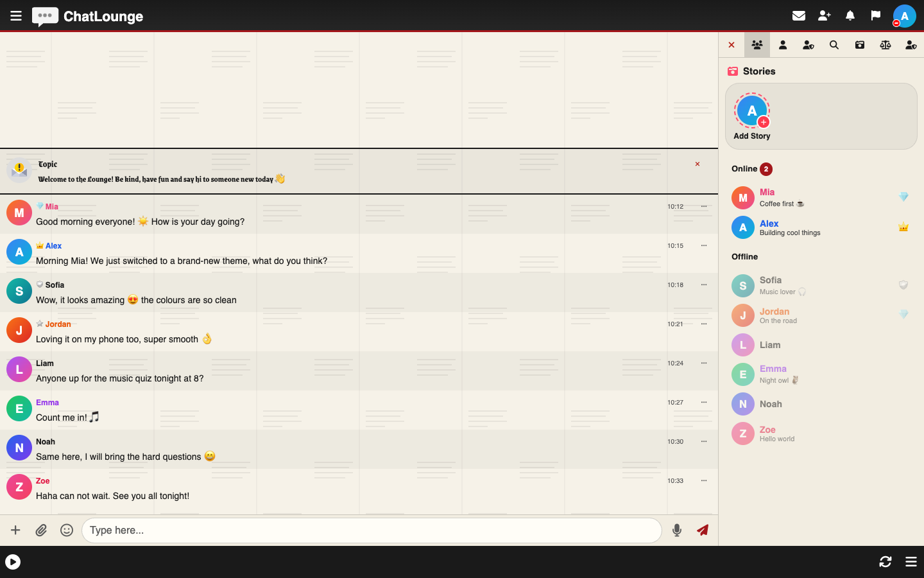Click Jordan's avatar in the chat
The image size is (924, 578).
point(19,330)
